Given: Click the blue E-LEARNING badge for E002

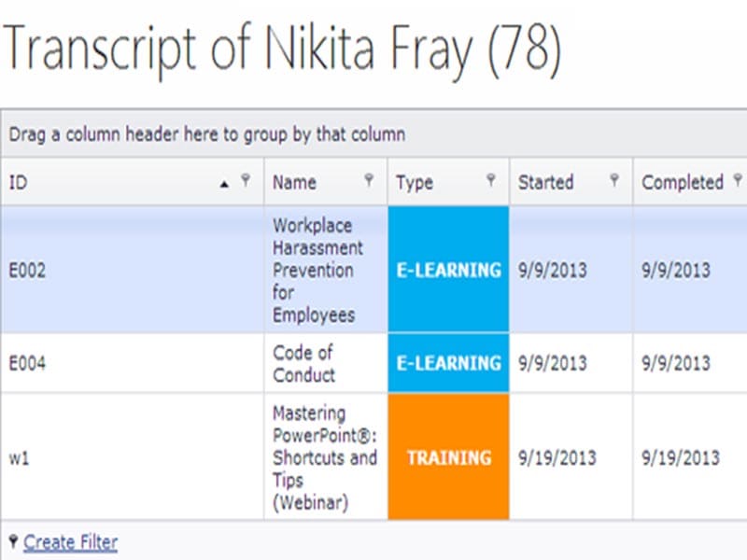Looking at the screenshot, I should pos(448,270).
